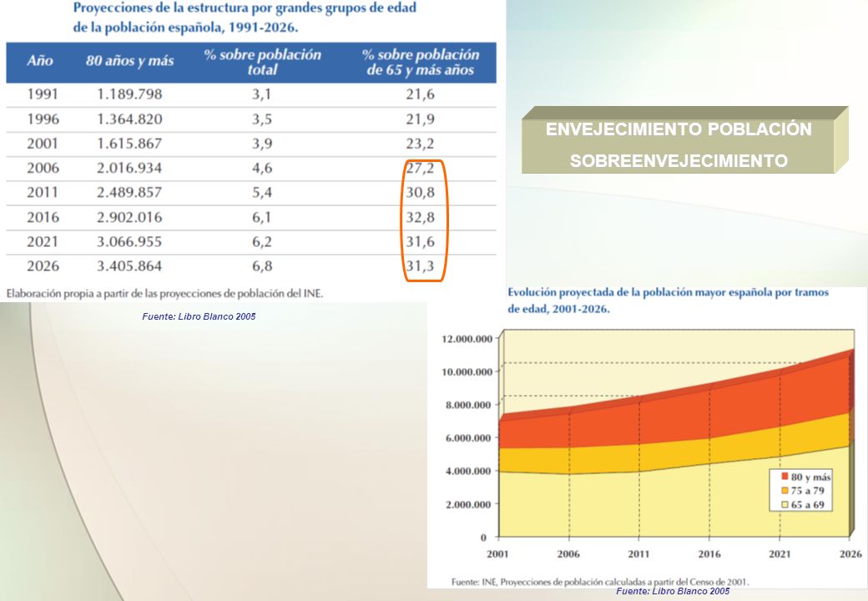The height and width of the screenshot is (601, 868).
Task: Click 'Fuente: Libro Blanco 2005' below table
Action: click(199, 316)
